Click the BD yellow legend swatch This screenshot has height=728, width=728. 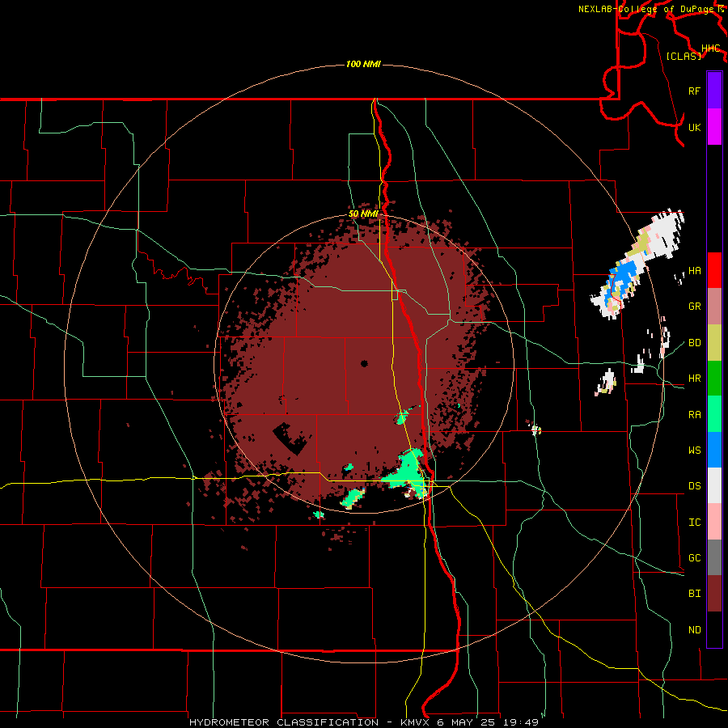coord(714,343)
